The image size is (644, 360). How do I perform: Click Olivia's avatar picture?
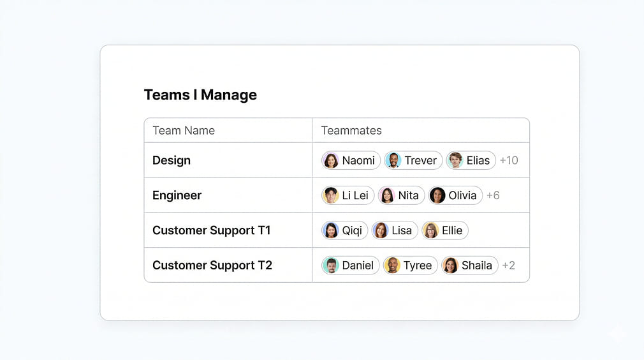[x=437, y=195]
